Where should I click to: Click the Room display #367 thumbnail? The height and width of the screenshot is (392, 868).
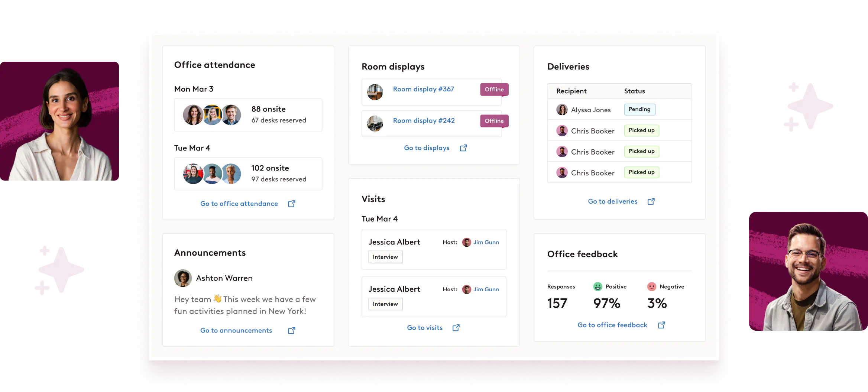pos(375,92)
